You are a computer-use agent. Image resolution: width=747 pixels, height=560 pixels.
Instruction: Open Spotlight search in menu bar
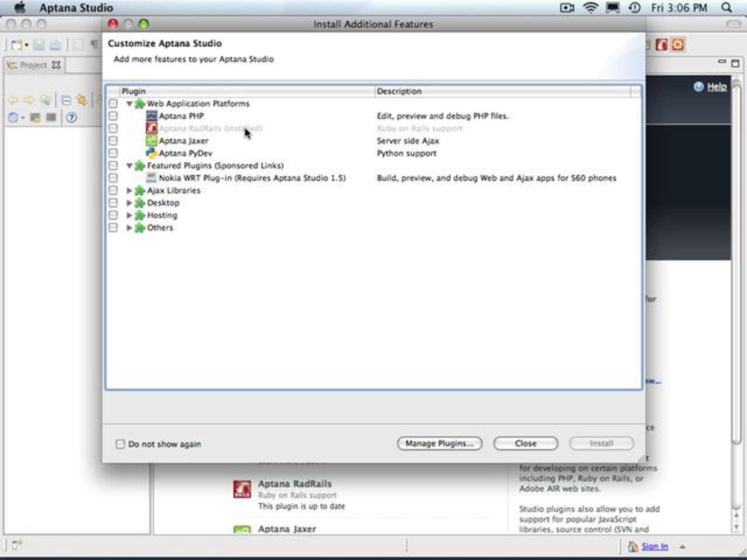(x=726, y=7)
